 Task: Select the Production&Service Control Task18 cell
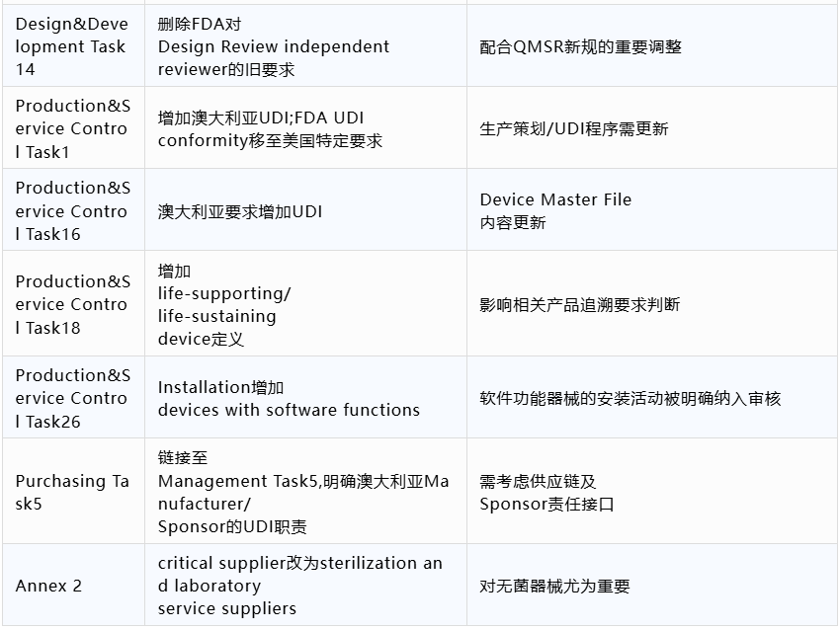(73, 303)
